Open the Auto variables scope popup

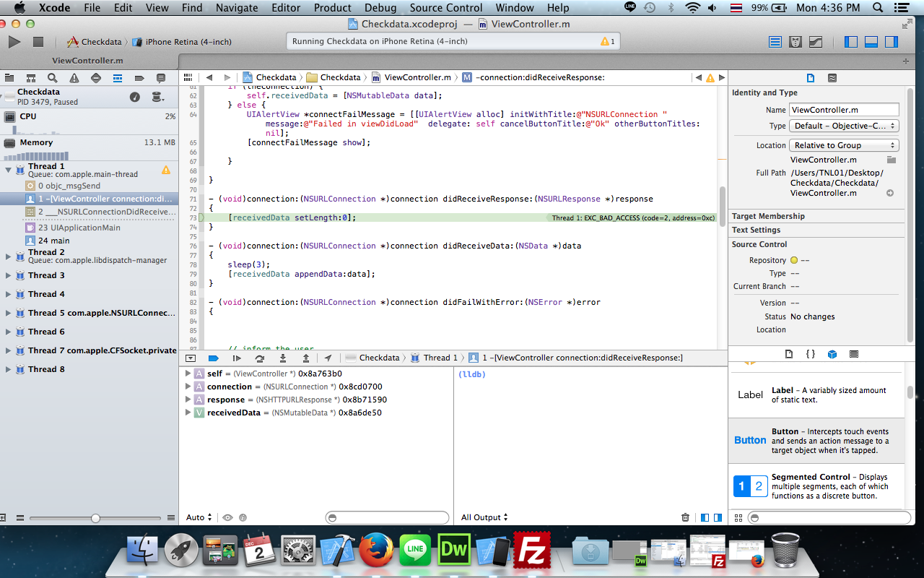pyautogui.click(x=199, y=517)
